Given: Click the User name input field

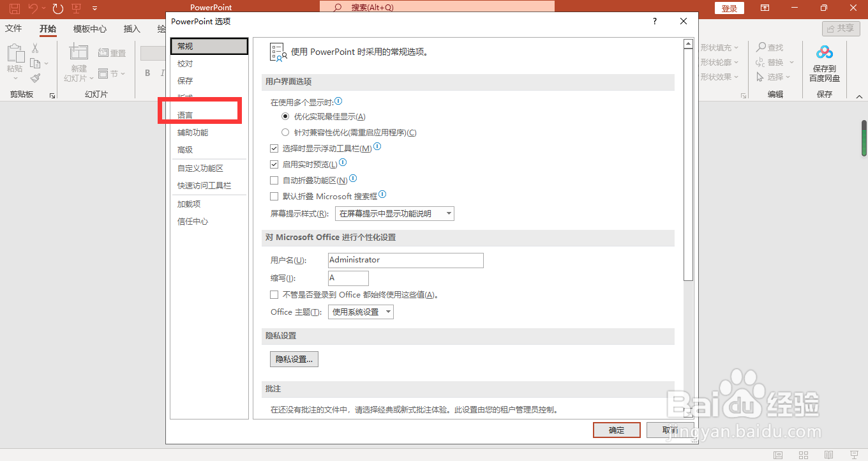Looking at the screenshot, I should 406,260.
